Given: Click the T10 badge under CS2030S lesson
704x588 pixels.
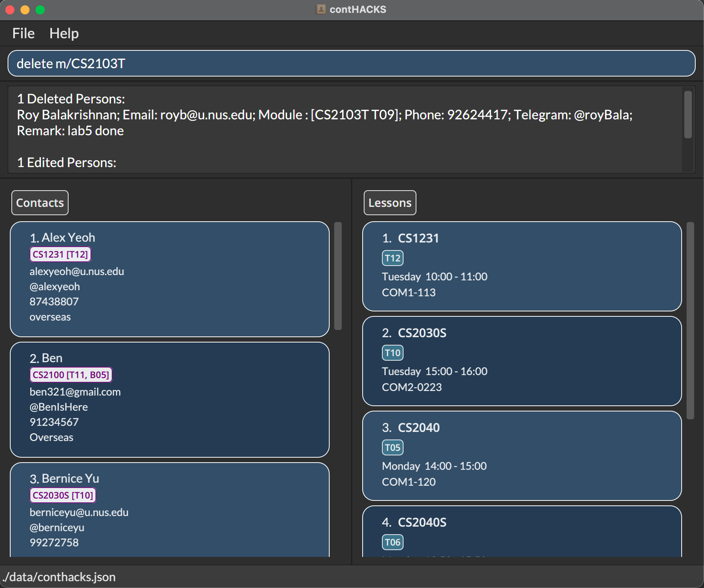Looking at the screenshot, I should coord(392,353).
